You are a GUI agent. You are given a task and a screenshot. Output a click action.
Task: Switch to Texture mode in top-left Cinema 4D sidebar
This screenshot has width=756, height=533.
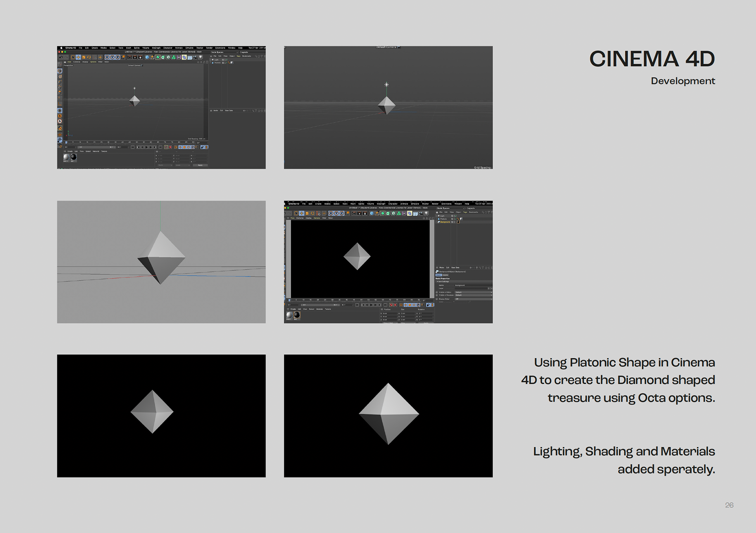coord(60,76)
